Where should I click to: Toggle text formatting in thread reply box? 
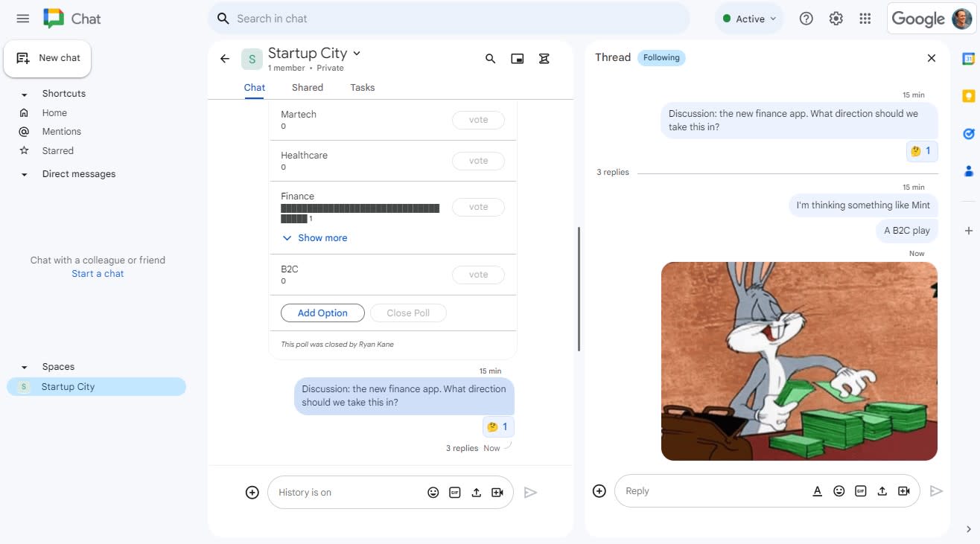pyautogui.click(x=817, y=490)
